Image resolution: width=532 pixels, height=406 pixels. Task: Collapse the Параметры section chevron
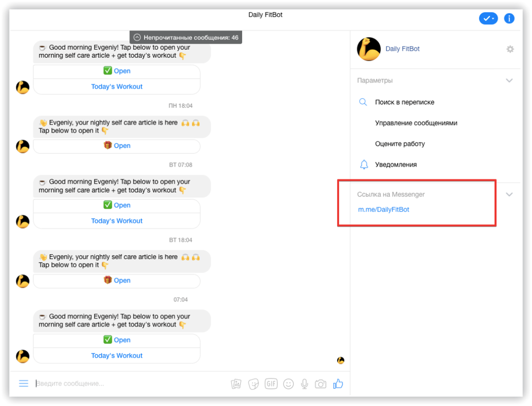coord(509,81)
